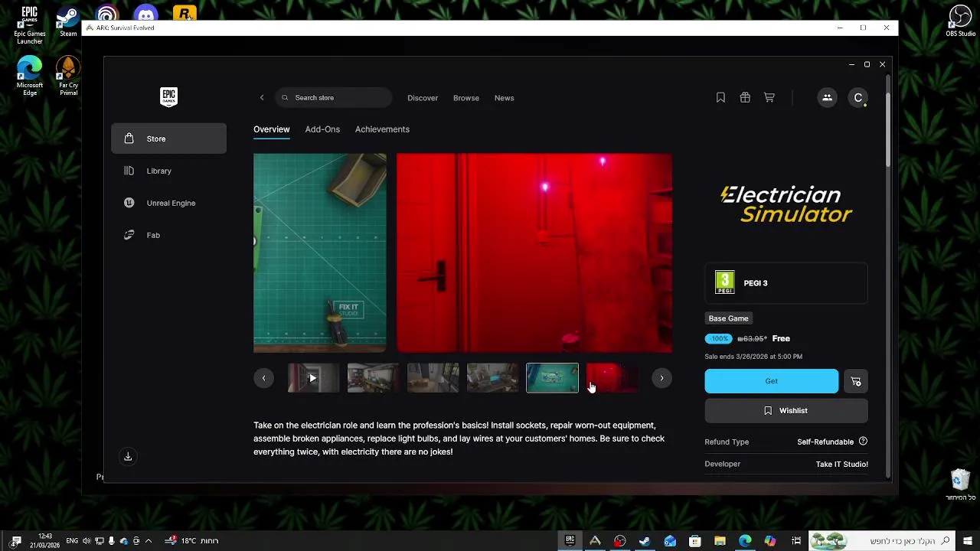Click the large red room screenshot
980x551 pixels.
(x=534, y=253)
